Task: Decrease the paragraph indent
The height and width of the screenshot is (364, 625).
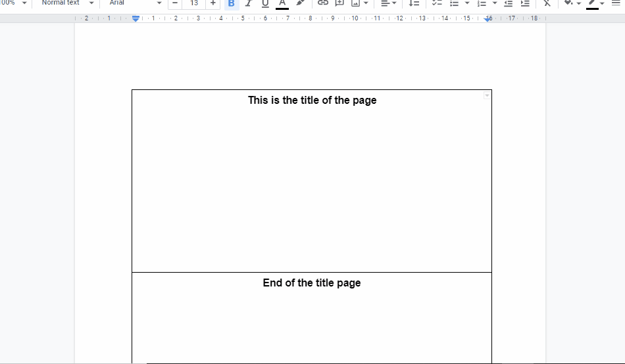Action: (x=508, y=3)
